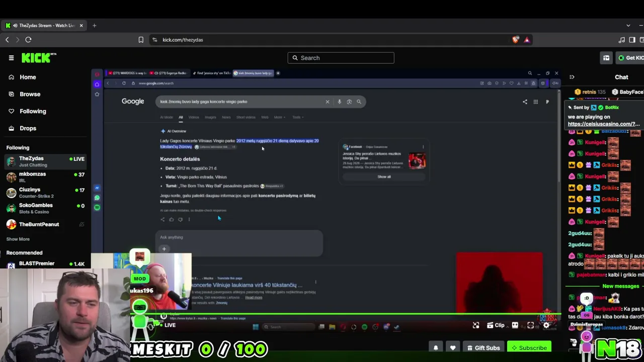
Task: Select News tab in streamed Google results
Action: click(226, 117)
